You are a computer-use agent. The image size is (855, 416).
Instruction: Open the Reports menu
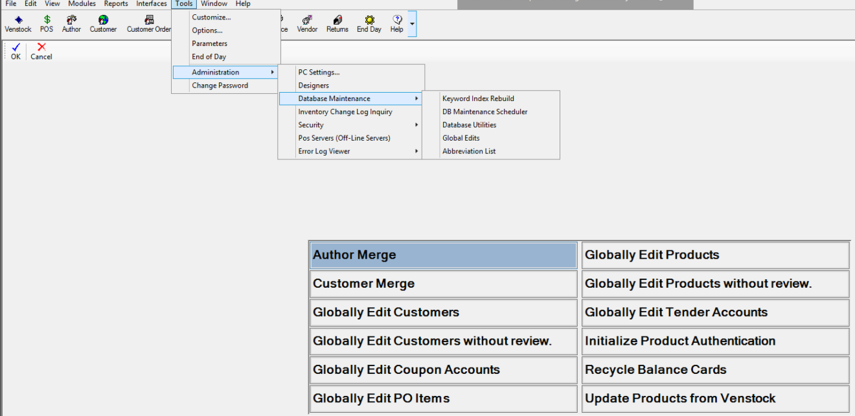pyautogui.click(x=116, y=4)
